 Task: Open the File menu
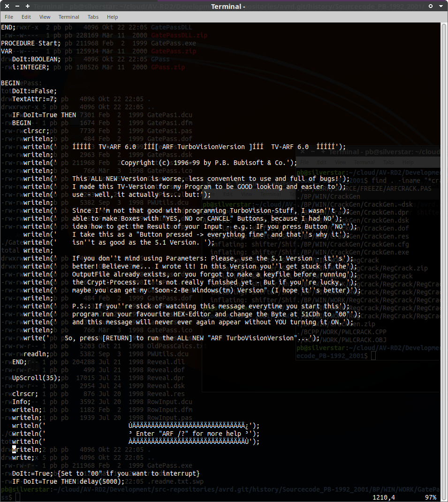9,17
